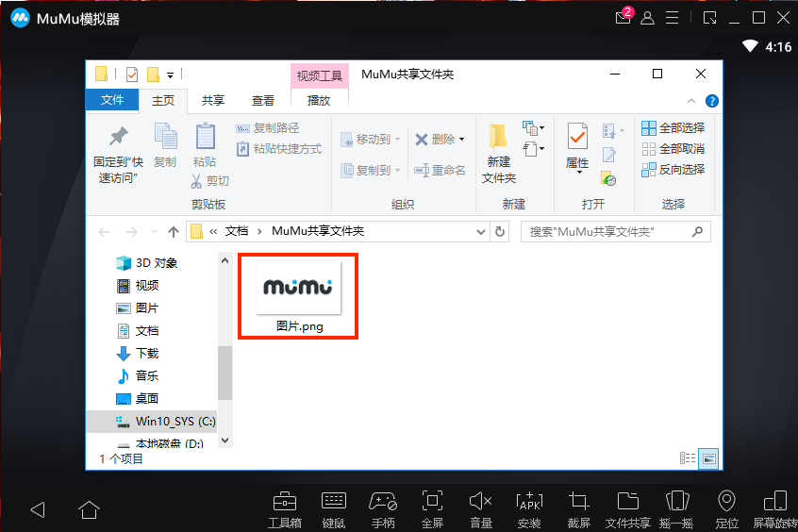Switch to the Share (共享) tab
This screenshot has width=798, height=532.
[213, 100]
